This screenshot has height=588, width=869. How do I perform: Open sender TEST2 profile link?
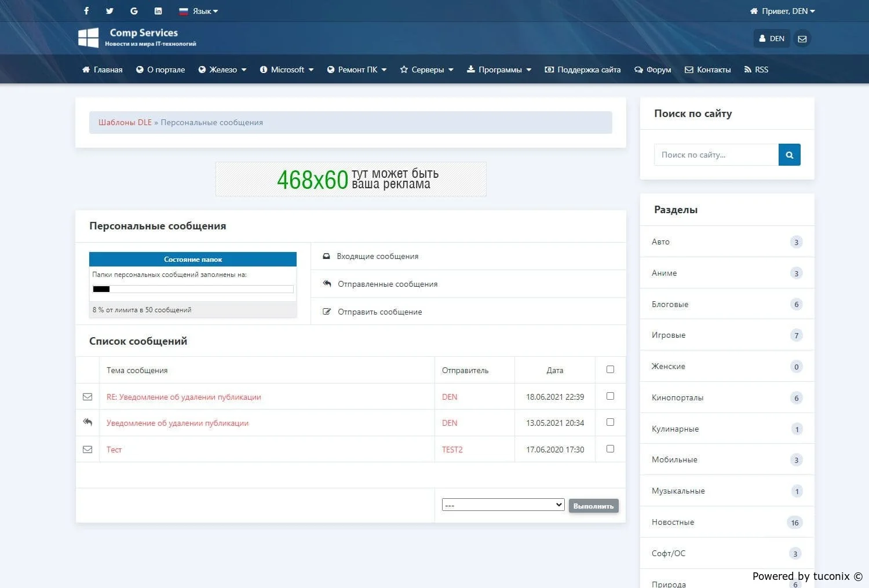(452, 450)
